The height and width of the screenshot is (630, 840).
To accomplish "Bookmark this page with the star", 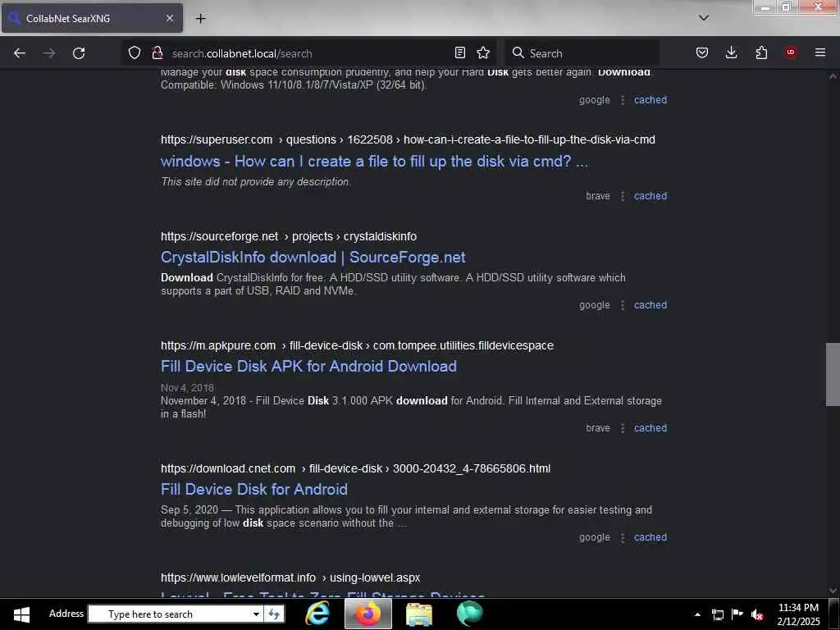I will [483, 52].
